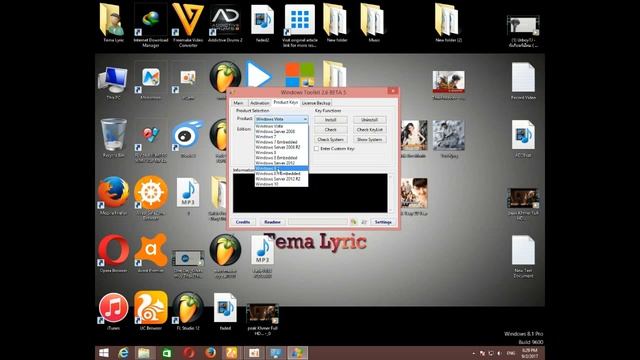Choose Windows Server 2012 R2 option
The height and width of the screenshot is (360, 640).
pyautogui.click(x=278, y=179)
